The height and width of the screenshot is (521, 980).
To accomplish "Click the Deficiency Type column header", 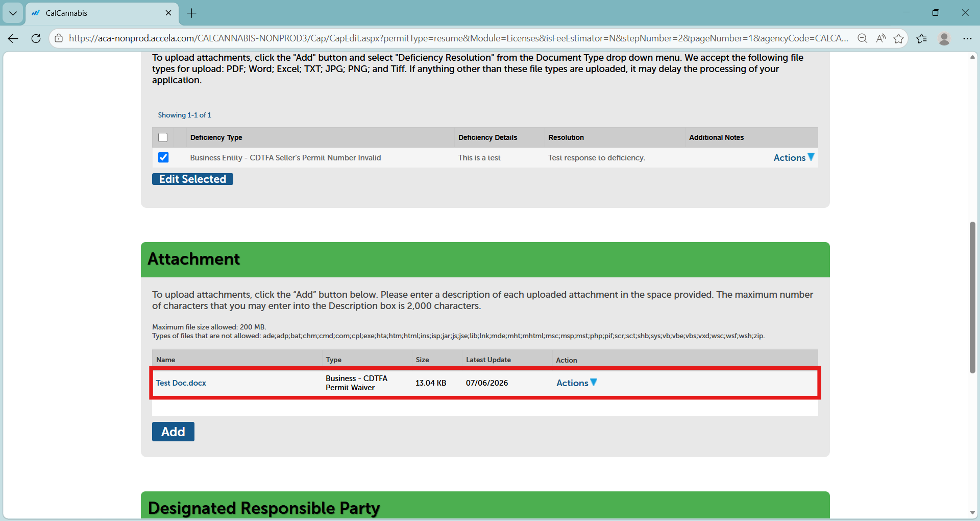I will click(x=216, y=137).
